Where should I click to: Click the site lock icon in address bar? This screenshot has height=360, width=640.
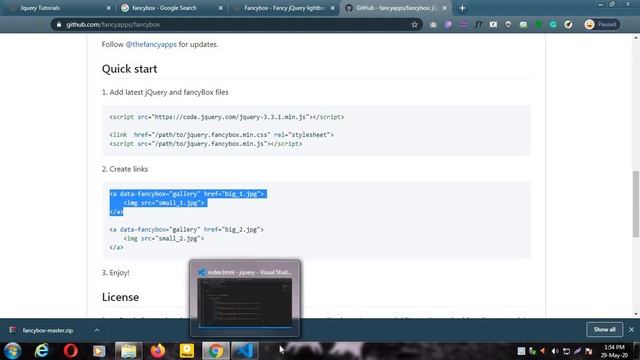(x=59, y=24)
